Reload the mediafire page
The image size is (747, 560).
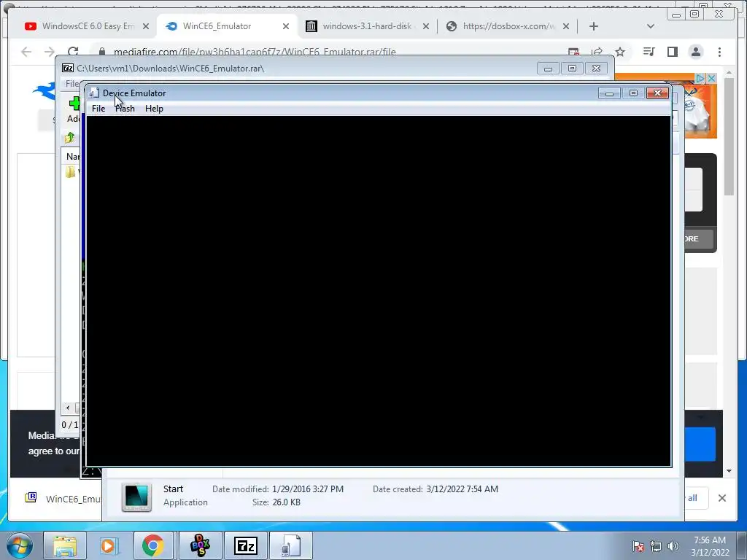pyautogui.click(x=73, y=52)
